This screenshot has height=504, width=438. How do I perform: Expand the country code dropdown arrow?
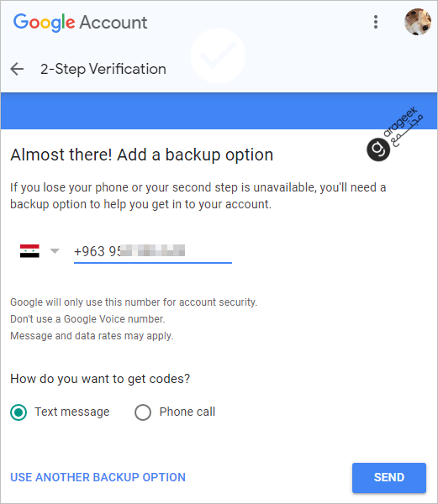tap(55, 250)
